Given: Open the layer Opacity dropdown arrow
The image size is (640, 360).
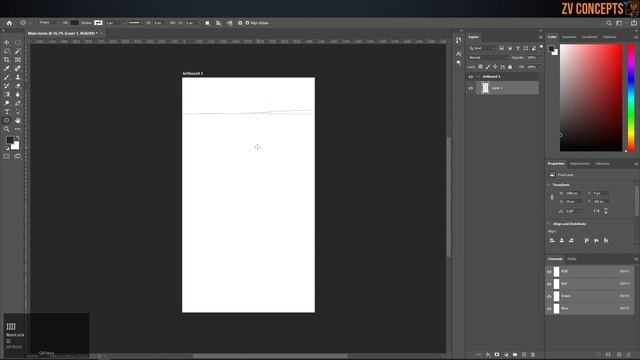Looking at the screenshot, I should point(540,58).
